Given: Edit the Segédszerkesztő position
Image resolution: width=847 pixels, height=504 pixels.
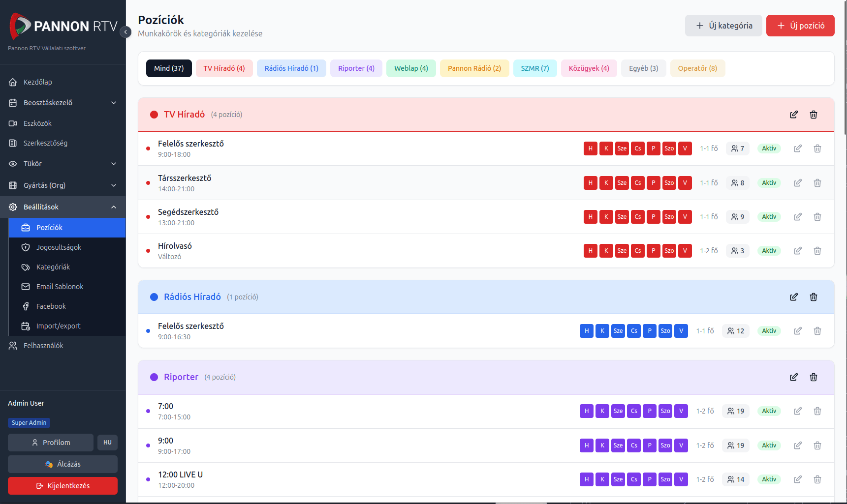Looking at the screenshot, I should pyautogui.click(x=798, y=217).
